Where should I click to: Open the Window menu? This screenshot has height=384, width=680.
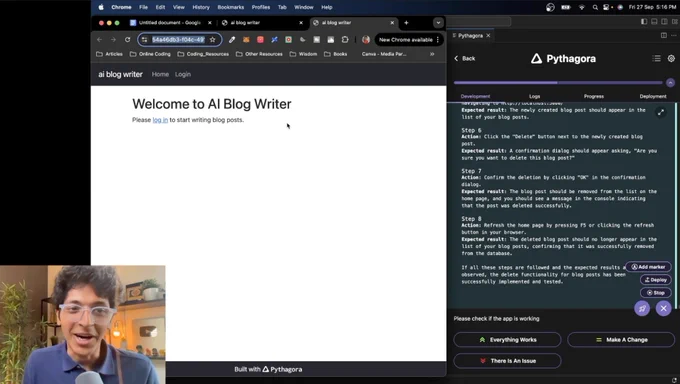tap(304, 7)
